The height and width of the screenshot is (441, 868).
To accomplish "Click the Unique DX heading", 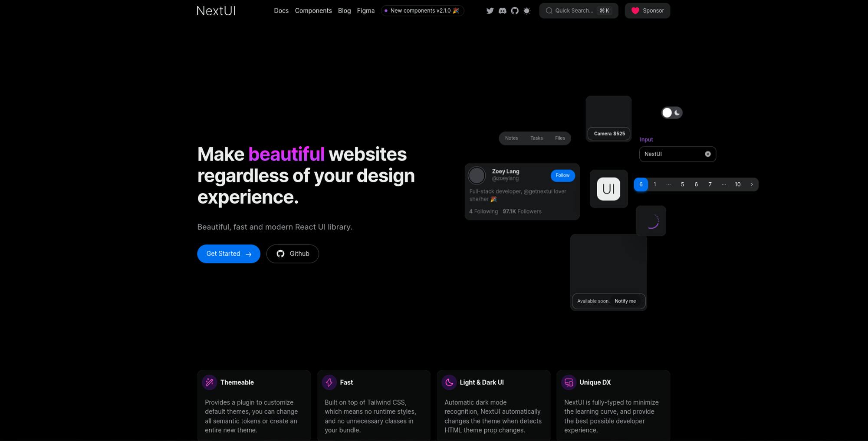I will pos(595,382).
